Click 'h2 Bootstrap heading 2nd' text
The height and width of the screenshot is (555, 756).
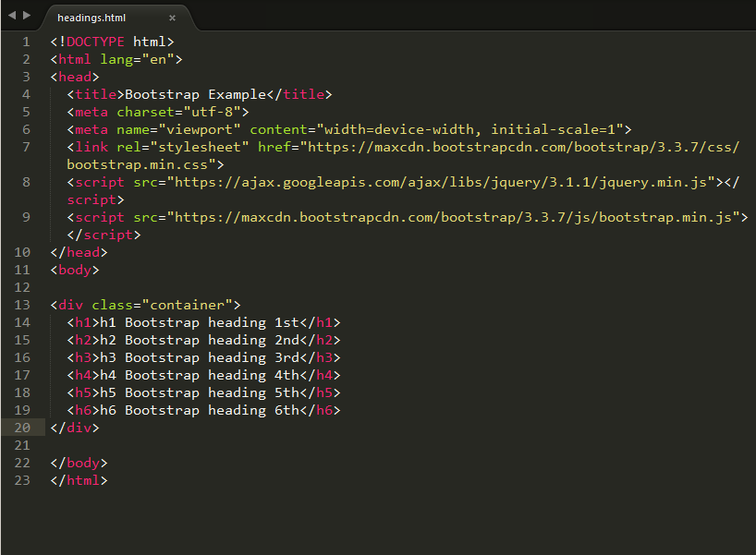point(200,340)
